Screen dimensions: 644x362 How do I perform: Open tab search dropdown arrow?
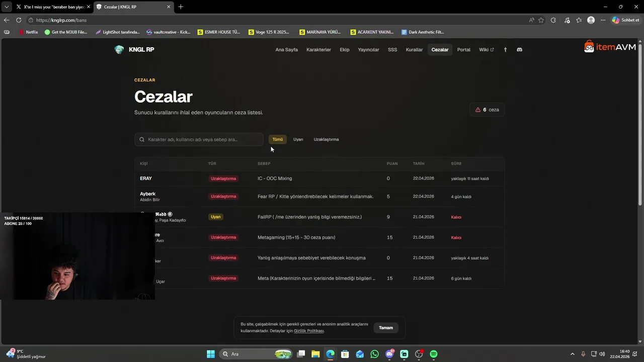pyautogui.click(x=7, y=7)
